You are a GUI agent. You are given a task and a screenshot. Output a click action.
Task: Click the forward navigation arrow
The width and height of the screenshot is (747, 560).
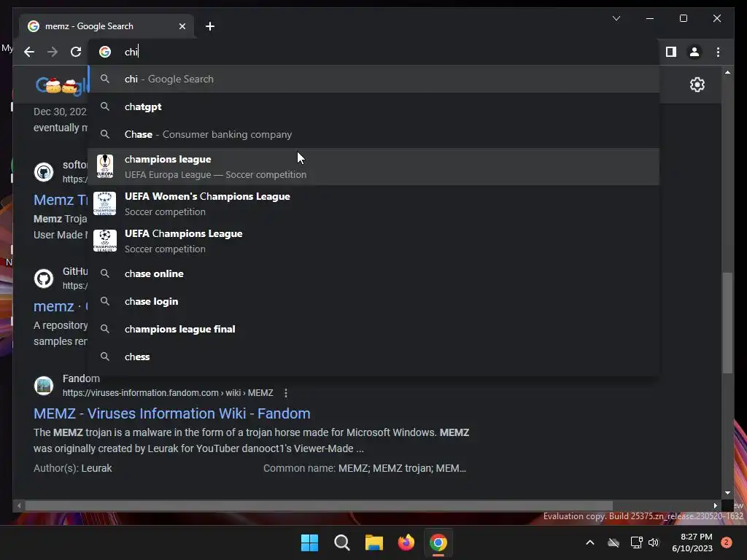pos(53,52)
